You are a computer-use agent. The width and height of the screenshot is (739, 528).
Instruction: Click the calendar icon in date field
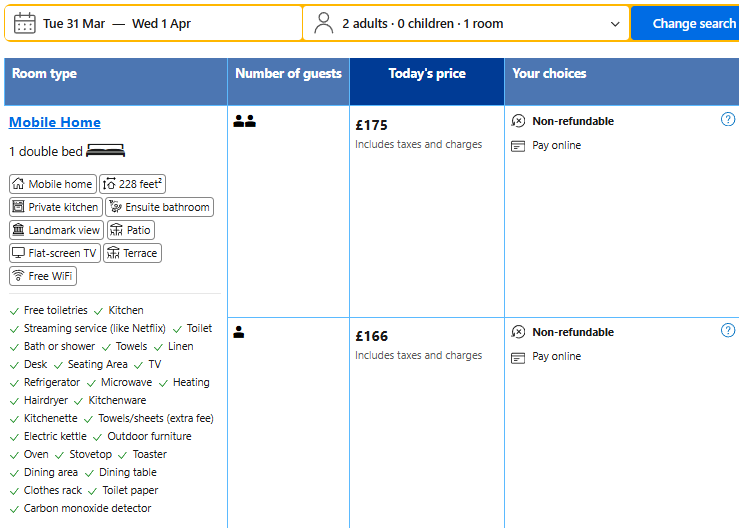[x=25, y=23]
